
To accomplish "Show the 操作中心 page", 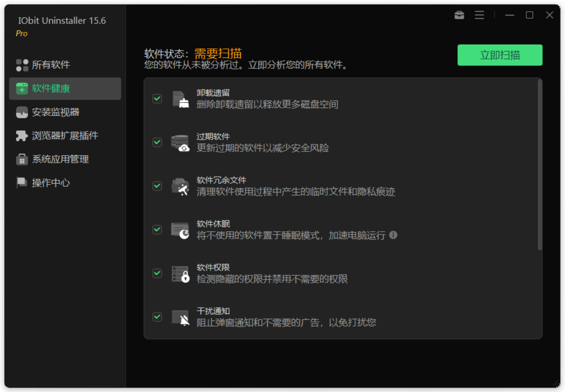I will (x=65, y=183).
